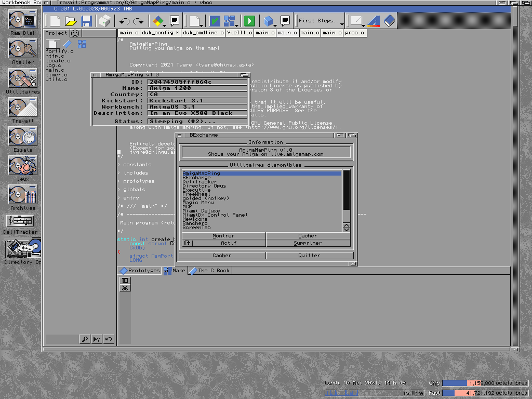Click the scissors icon in Make panel

click(x=125, y=288)
